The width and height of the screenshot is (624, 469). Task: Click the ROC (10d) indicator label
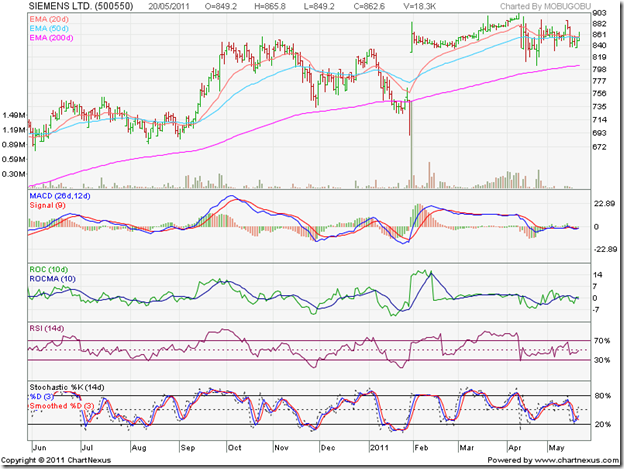click(x=49, y=270)
